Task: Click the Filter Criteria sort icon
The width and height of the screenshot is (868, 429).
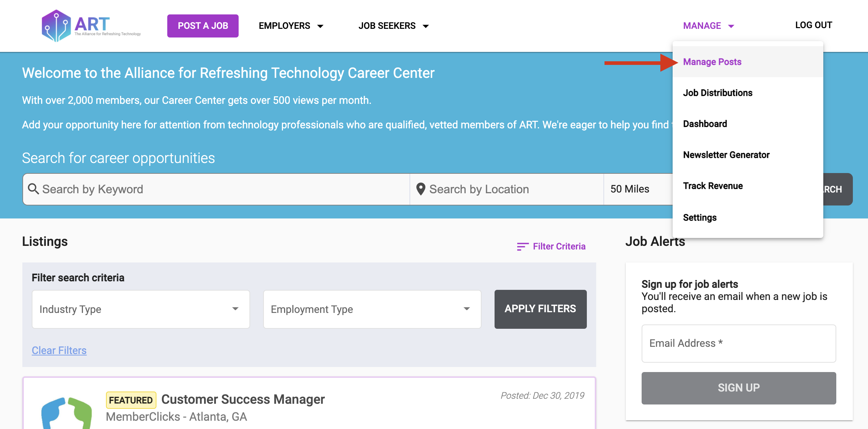Action: [522, 247]
